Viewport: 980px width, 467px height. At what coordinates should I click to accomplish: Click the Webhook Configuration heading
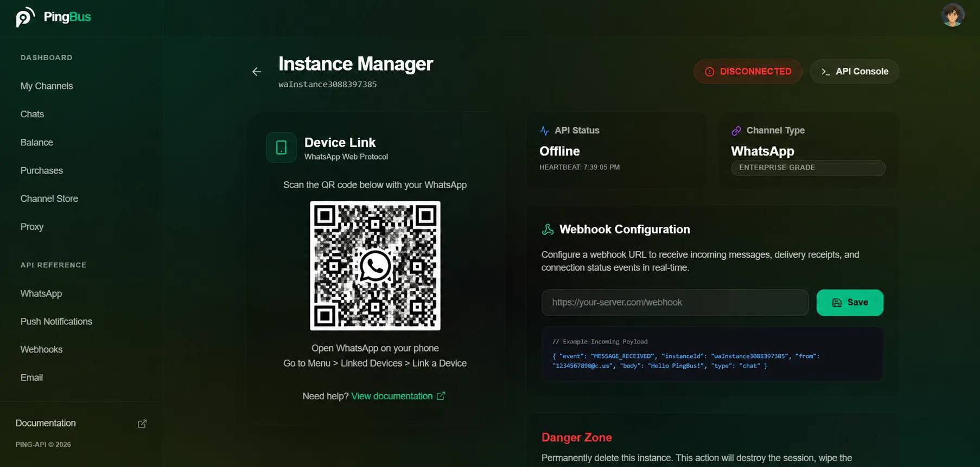[625, 229]
